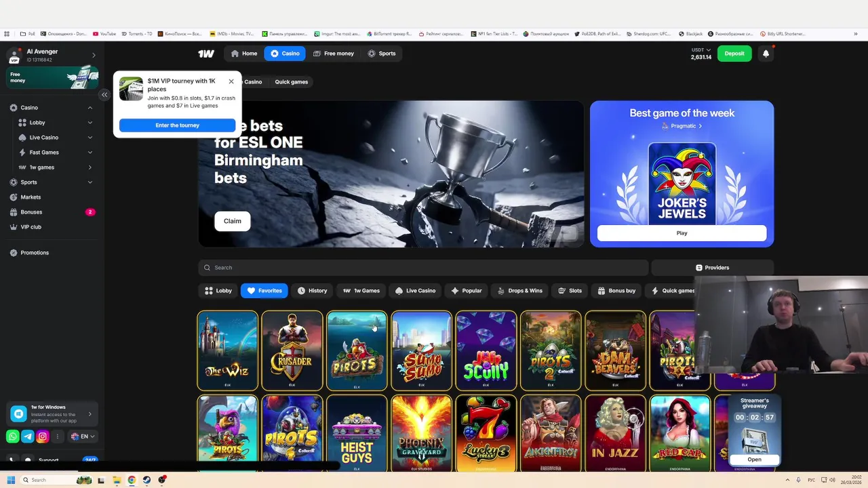Screen dimensions: 868x488
Task: Open the Dam Beavers game thumbnail
Action: [x=615, y=351]
